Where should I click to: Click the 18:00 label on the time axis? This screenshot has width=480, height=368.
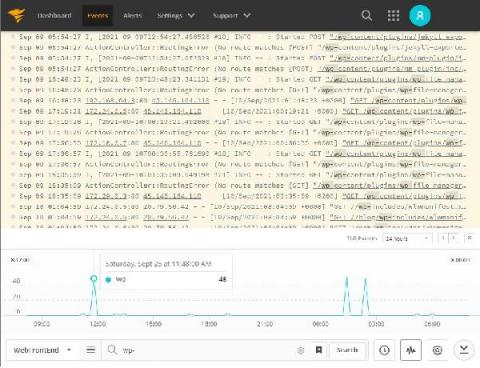(x=209, y=324)
